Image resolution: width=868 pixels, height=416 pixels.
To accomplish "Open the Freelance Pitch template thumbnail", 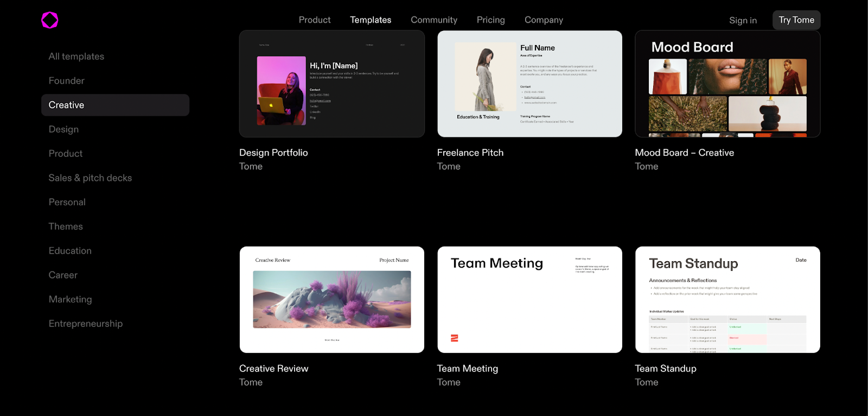I will coord(529,84).
